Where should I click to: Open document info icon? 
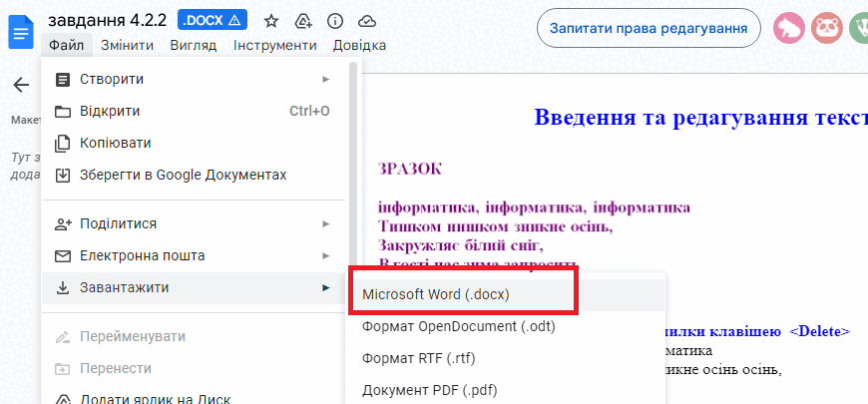pos(335,21)
